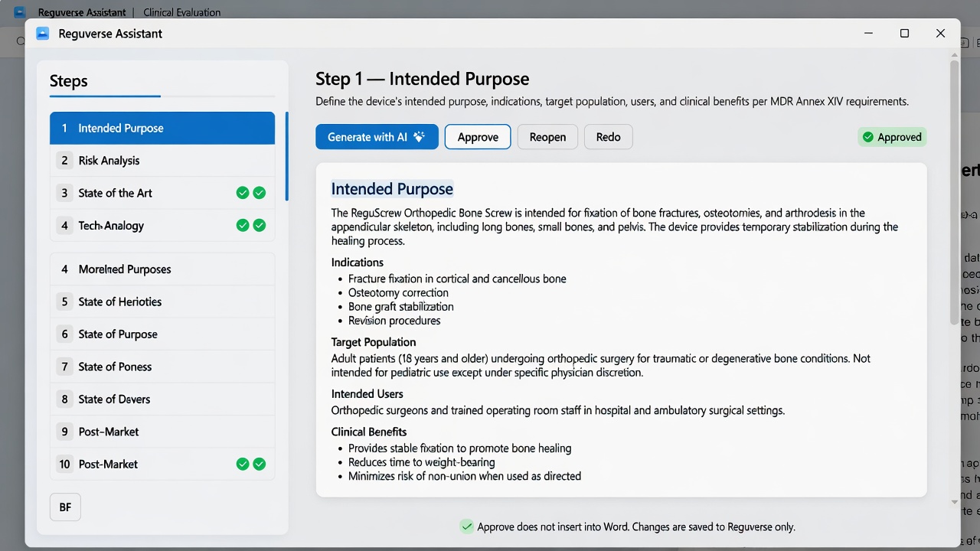Viewport: 980px width, 551px height.
Task: Click the 'Revision procedures' bullet
Action: (394, 321)
